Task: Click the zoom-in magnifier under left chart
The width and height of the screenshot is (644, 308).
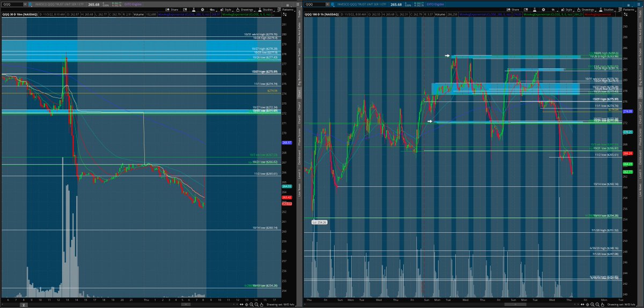Action: (251, 304)
